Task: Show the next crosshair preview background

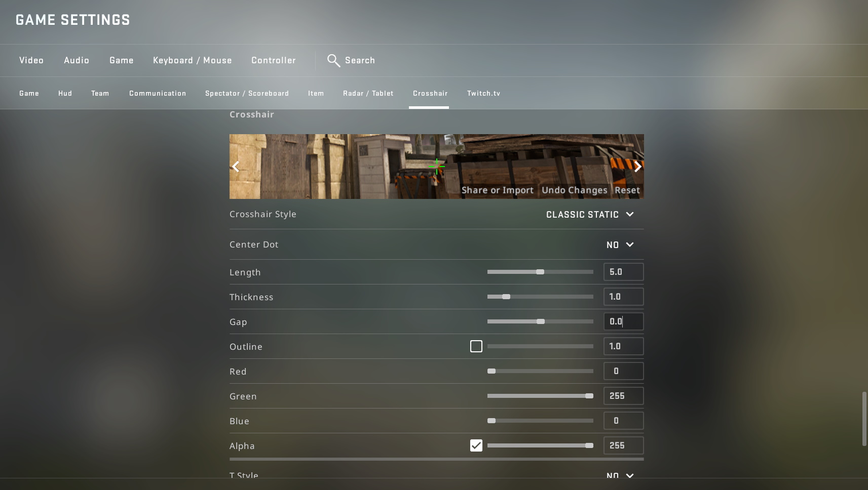Action: click(638, 167)
